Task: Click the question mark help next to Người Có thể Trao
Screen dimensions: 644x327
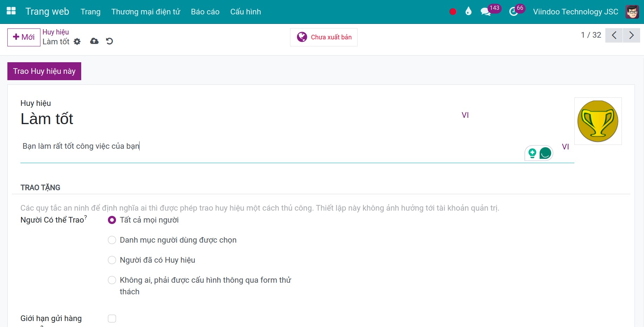Action: [85, 217]
